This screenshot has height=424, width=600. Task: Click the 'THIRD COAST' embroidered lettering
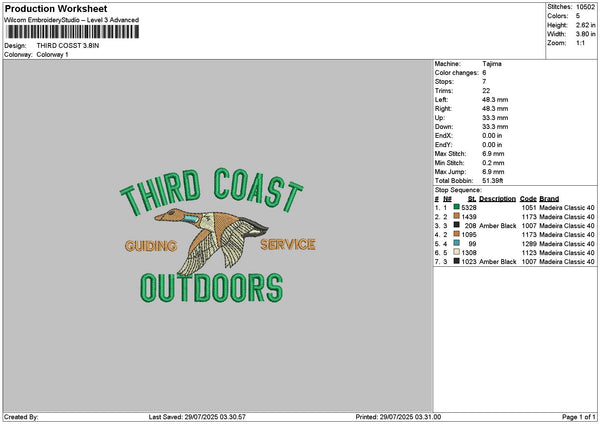coord(212,191)
